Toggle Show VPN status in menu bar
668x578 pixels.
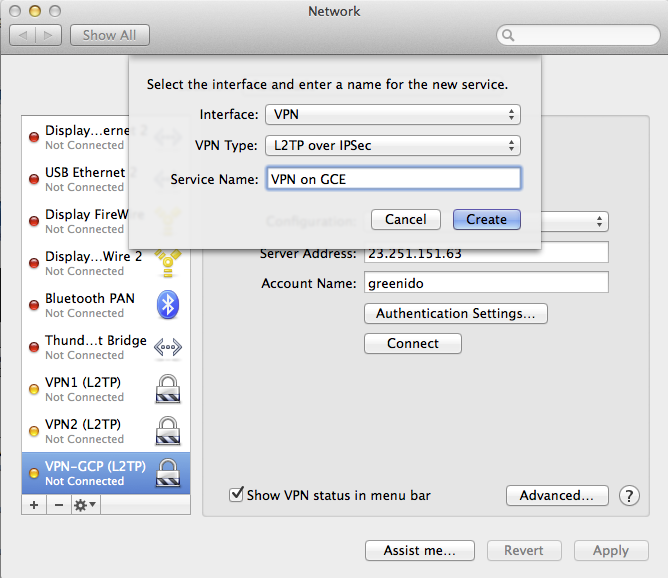pos(237,495)
